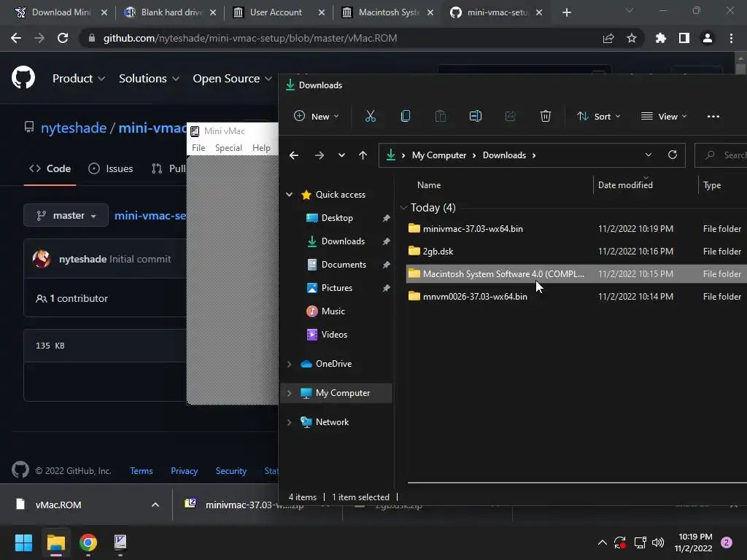Open Mini vMac app in taskbar
Viewport: 747px width, 560px height.
pyautogui.click(x=120, y=542)
